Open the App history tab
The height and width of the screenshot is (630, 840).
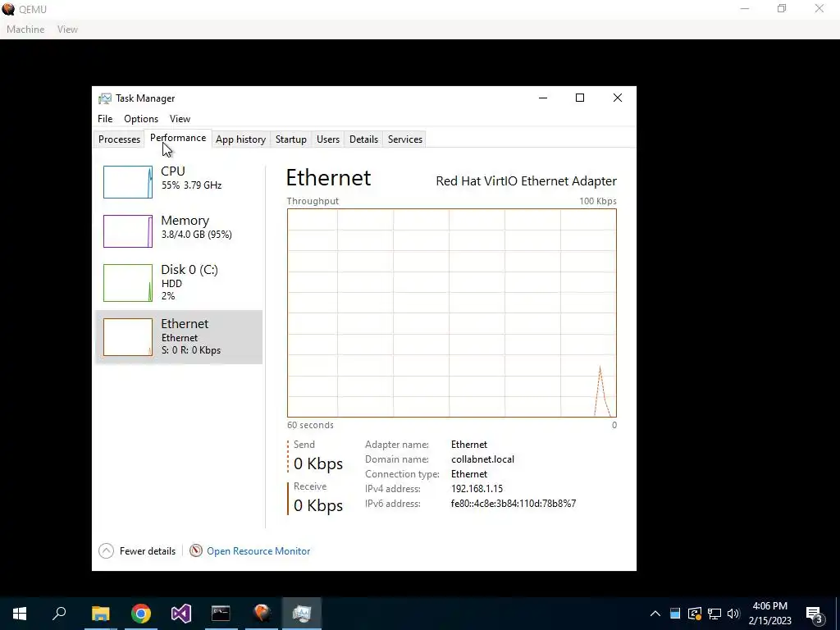pos(240,139)
